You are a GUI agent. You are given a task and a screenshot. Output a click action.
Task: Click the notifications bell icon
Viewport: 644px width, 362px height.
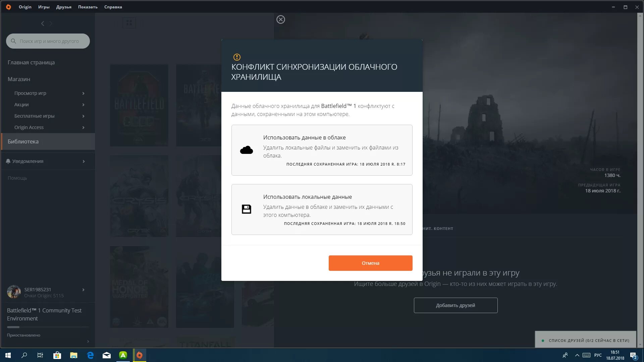[8, 161]
